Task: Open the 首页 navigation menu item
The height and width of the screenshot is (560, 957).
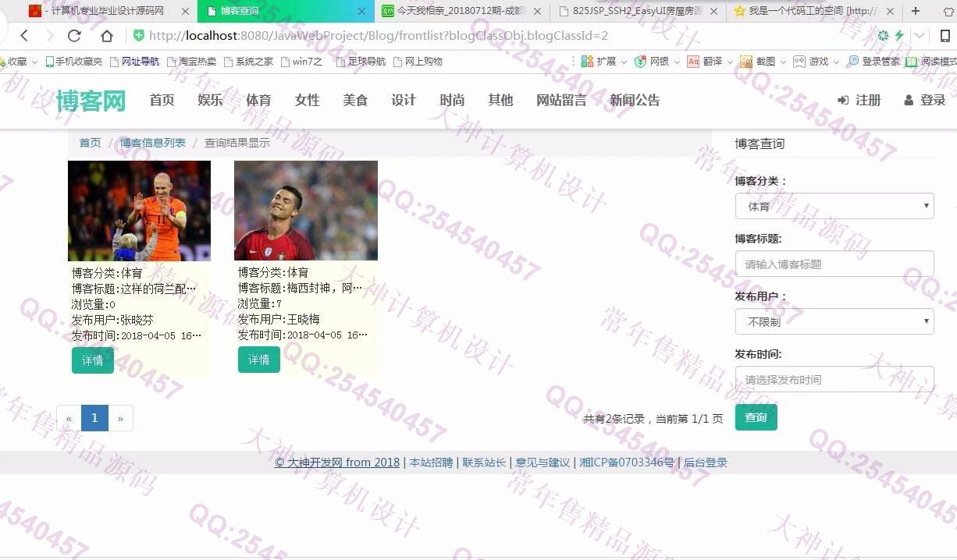Action: click(x=162, y=101)
